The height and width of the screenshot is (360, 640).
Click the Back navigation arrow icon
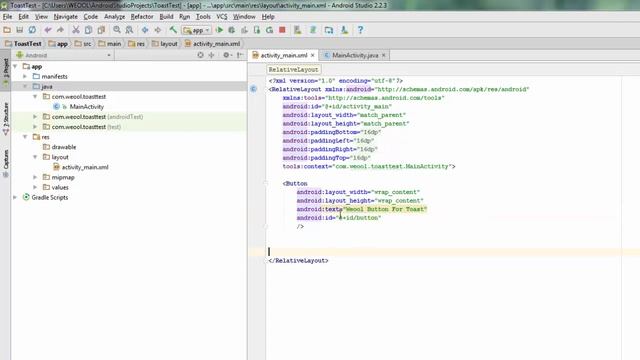pos(145,30)
